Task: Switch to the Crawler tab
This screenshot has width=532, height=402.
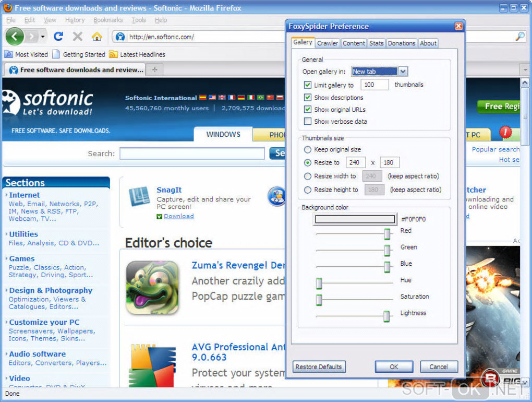Action: point(328,43)
